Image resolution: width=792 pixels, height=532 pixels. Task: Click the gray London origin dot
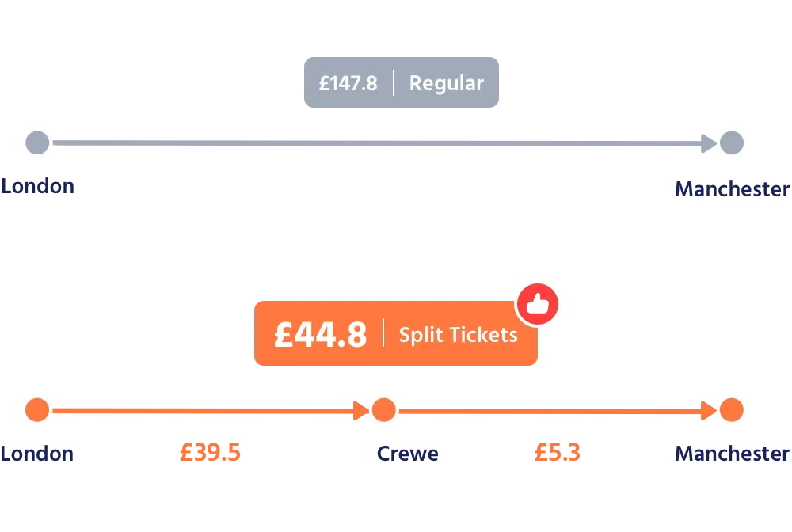point(37,143)
